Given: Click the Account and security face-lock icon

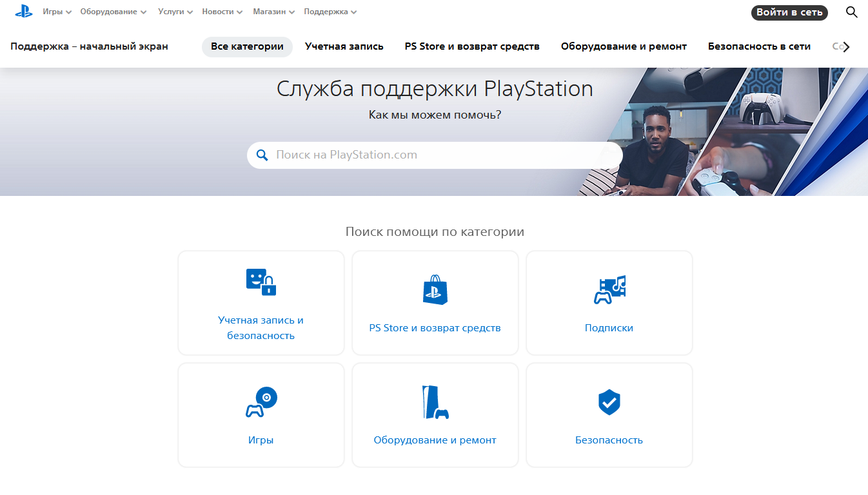Looking at the screenshot, I should coord(261,282).
